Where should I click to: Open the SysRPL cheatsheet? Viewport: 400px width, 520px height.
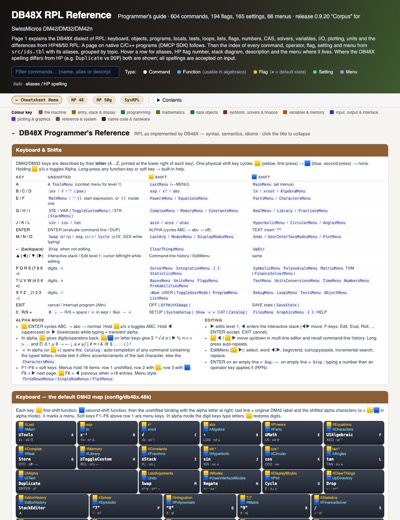pos(132,100)
